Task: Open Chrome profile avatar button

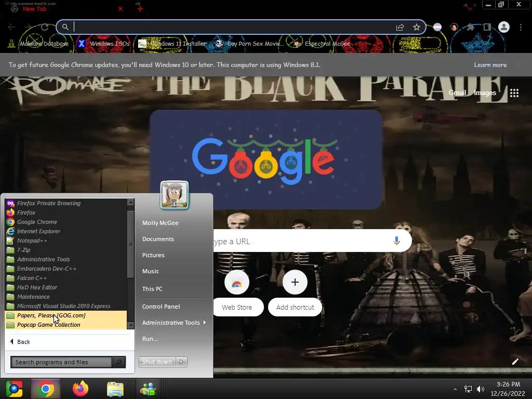Action: click(x=504, y=27)
